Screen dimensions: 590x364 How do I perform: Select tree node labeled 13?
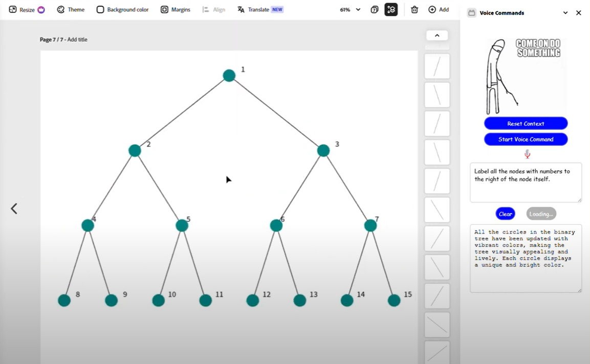299,300
